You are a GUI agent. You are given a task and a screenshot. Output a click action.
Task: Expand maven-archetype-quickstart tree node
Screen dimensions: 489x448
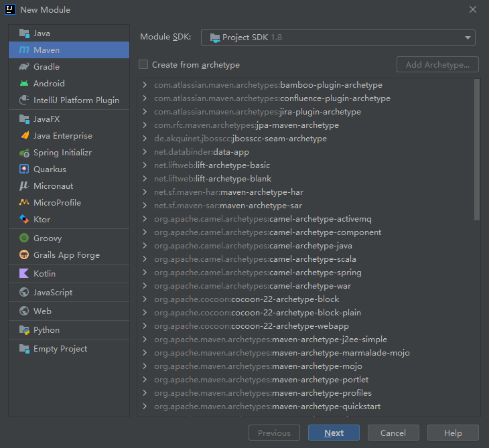click(145, 406)
